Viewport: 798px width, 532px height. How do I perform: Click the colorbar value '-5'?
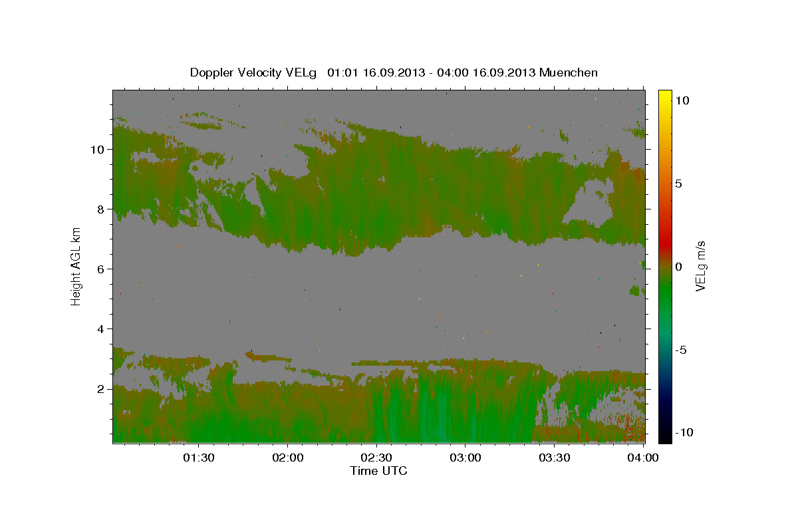tap(680, 350)
